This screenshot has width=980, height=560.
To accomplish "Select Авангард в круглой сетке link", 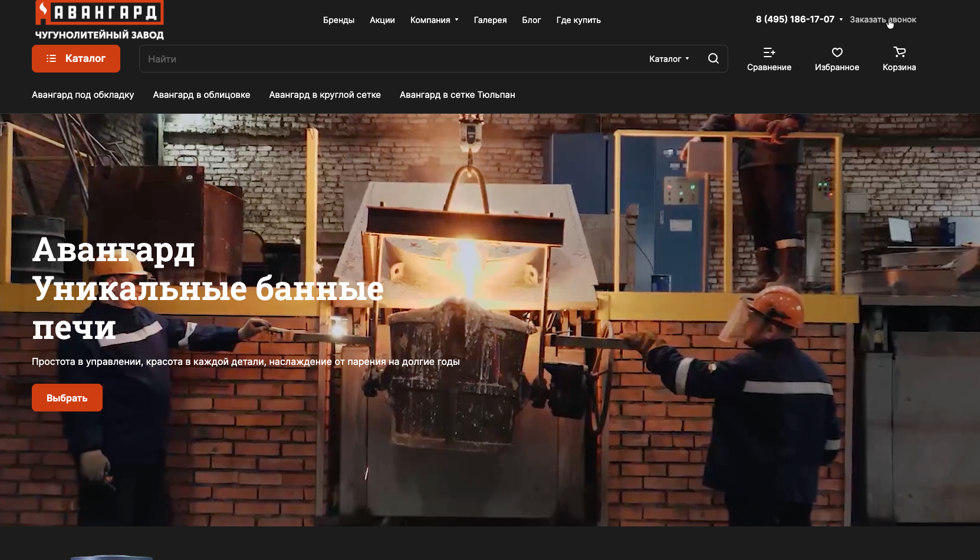I will [325, 95].
